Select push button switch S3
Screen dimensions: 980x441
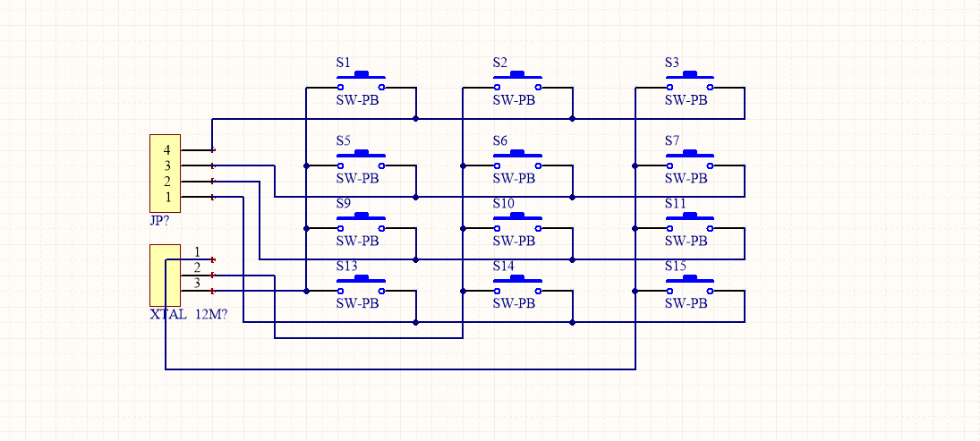coord(690,81)
